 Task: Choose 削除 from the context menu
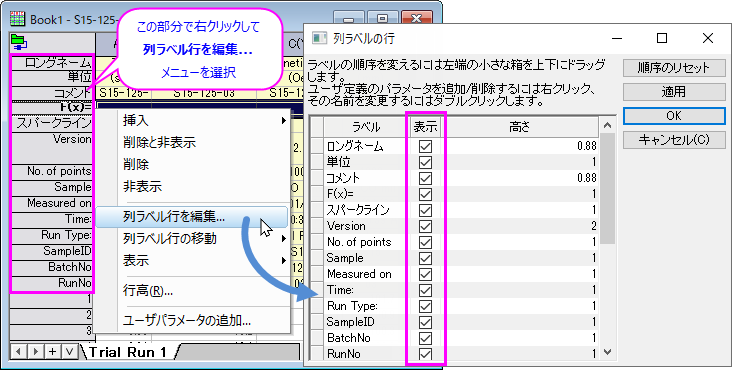[x=191, y=164]
